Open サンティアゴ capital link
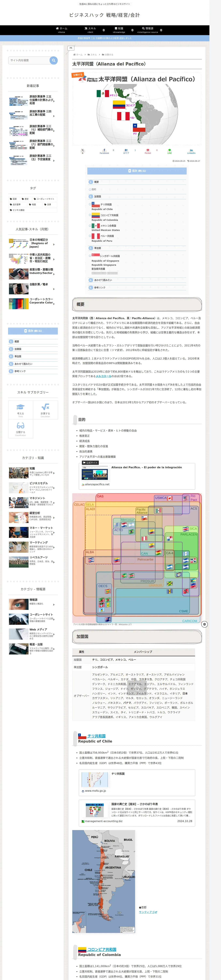This screenshot has height=980, width=221. click(148, 912)
